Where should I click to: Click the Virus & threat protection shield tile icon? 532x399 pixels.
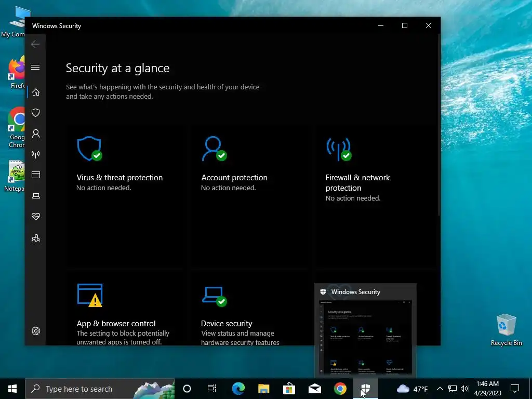(x=89, y=149)
